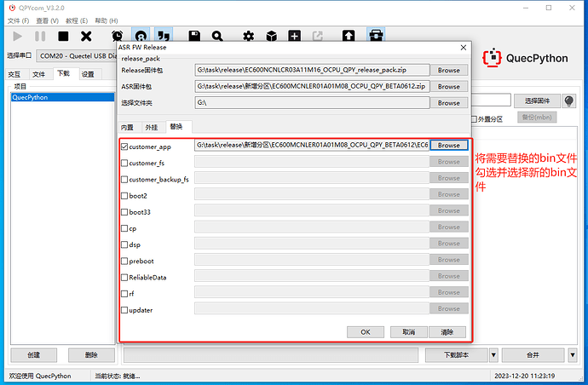This screenshot has height=385, width=588.
Task: Click the customer_app path field
Action: click(x=312, y=145)
